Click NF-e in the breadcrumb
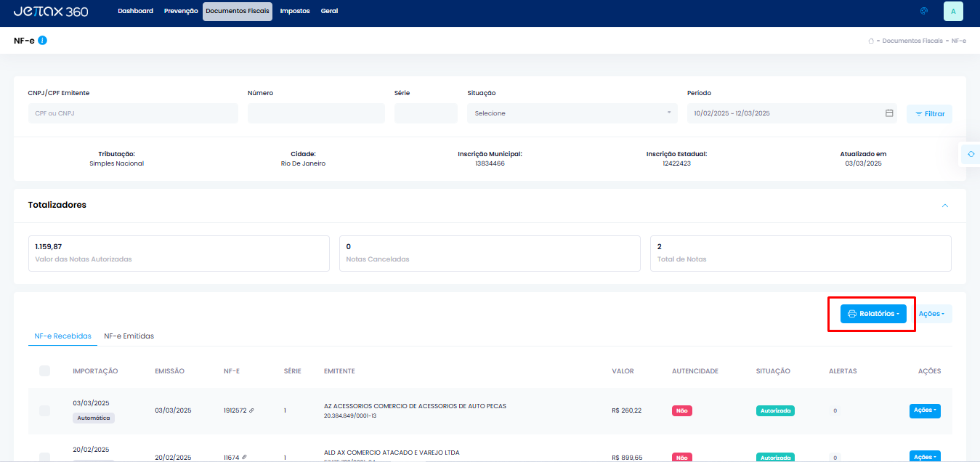Screen dimensions: 980x462 pyautogui.click(x=959, y=41)
